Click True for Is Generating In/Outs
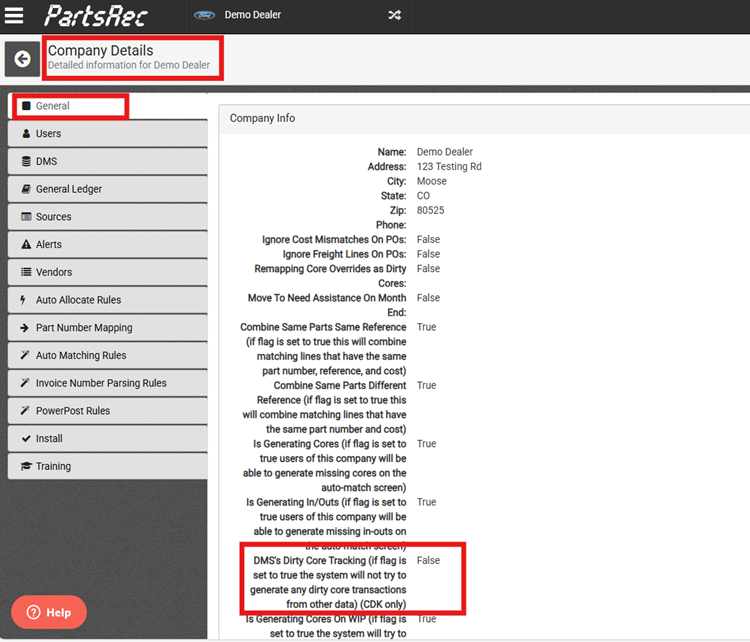This screenshot has height=642, width=750. pyautogui.click(x=426, y=502)
